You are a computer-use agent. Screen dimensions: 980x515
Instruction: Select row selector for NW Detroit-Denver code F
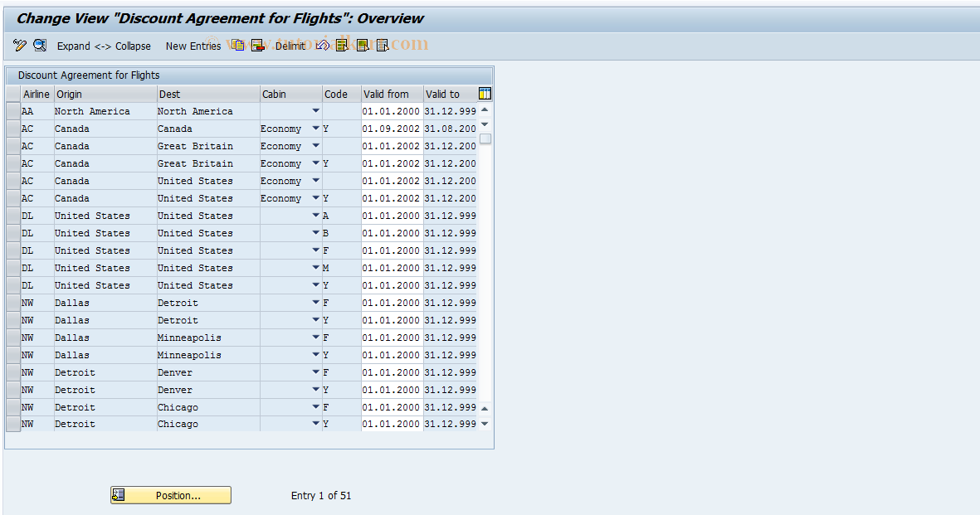pyautogui.click(x=13, y=372)
